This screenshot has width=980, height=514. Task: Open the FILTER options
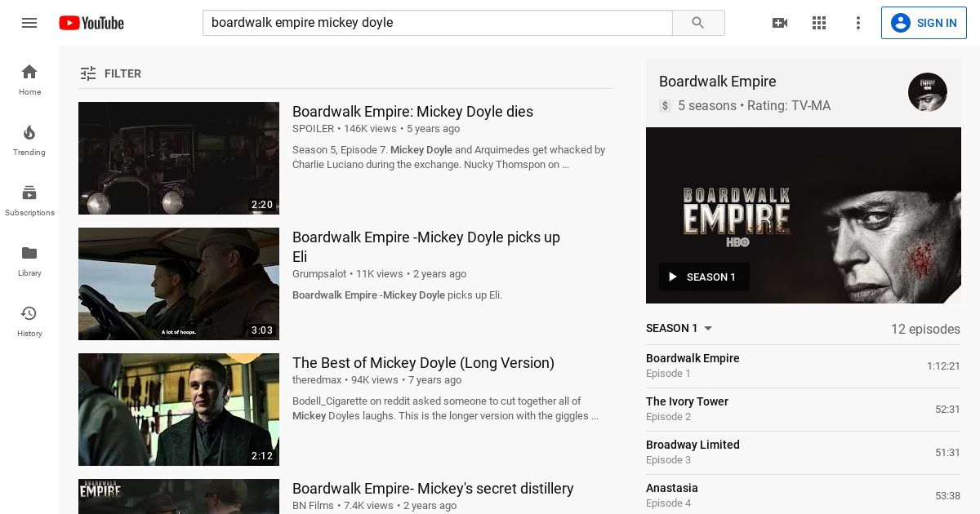coord(110,73)
